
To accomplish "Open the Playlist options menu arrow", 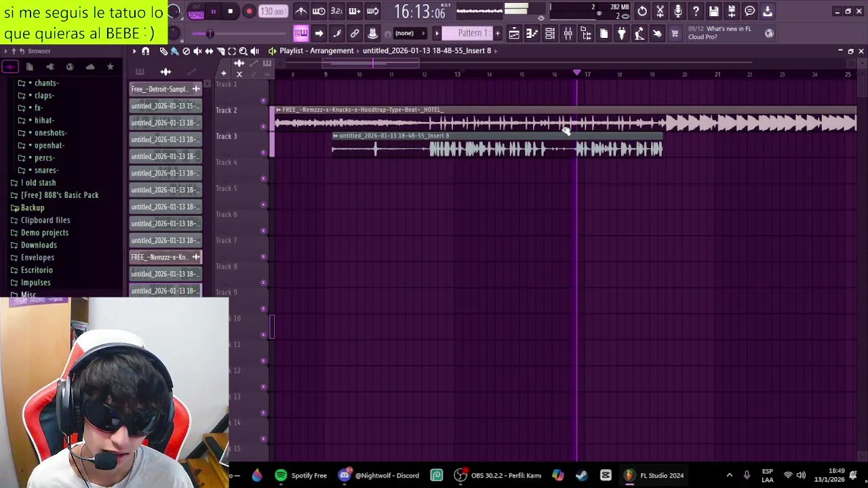I will (134, 51).
